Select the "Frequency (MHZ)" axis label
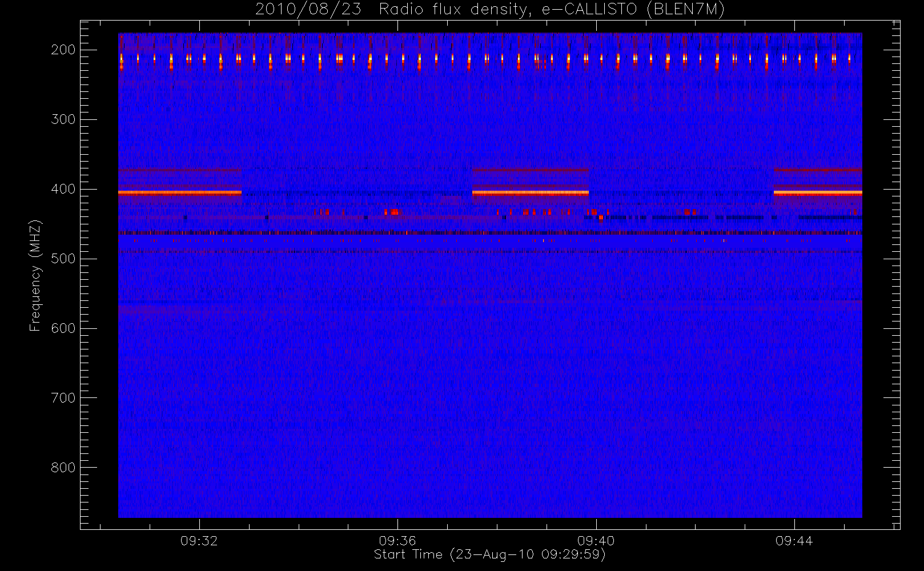The width and height of the screenshot is (924, 571). tap(35, 275)
